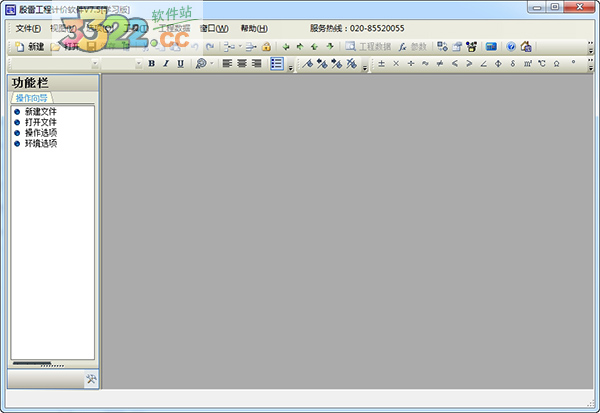The image size is (600, 413).
Task: Click the service hotline 020-85520055 text
Action: point(357,28)
